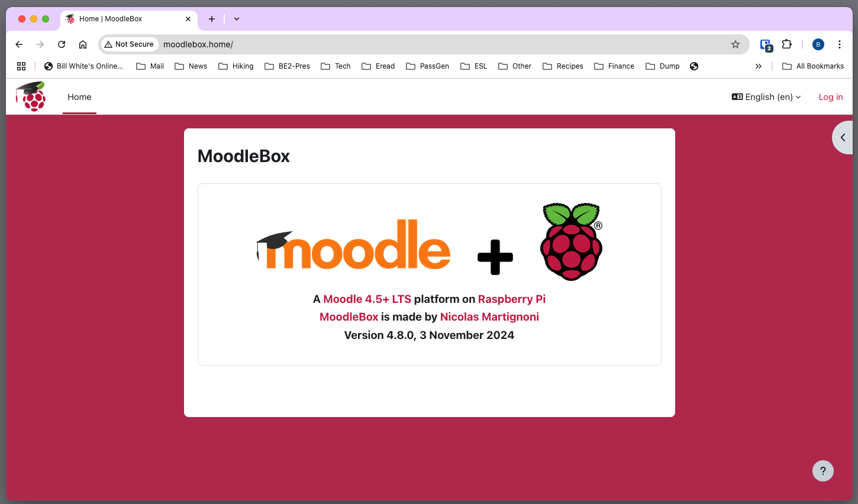
Task: Open the Other bookmarks folder
Action: 515,66
